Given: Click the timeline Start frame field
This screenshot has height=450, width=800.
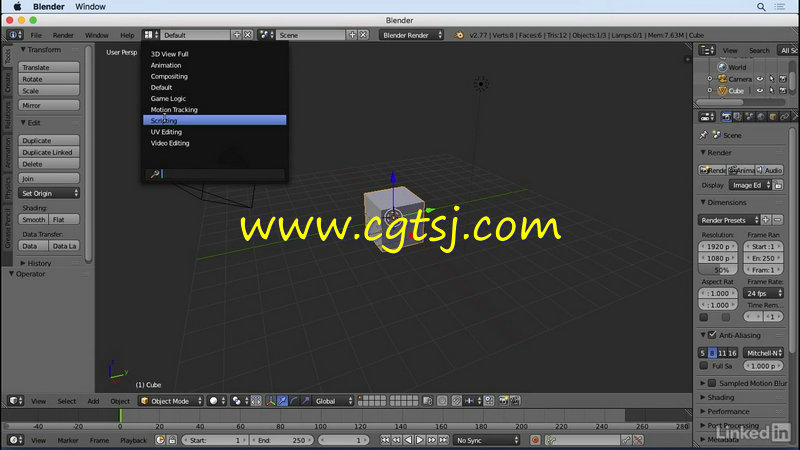Looking at the screenshot, I should coord(214,440).
